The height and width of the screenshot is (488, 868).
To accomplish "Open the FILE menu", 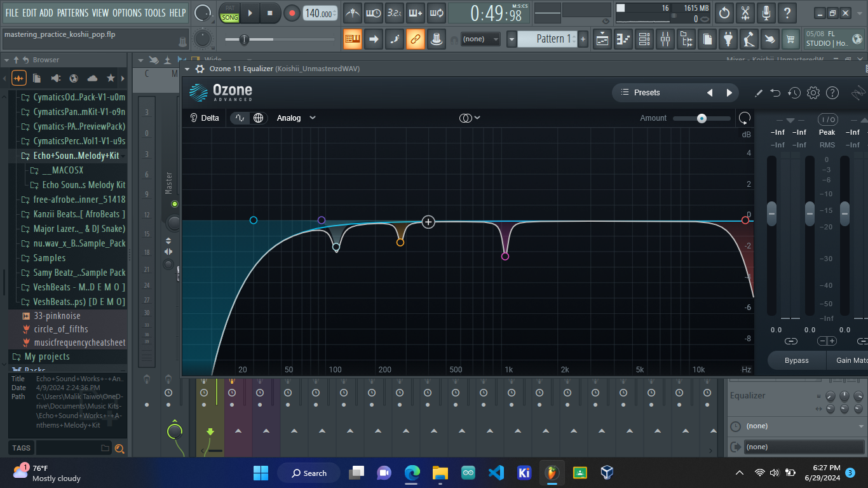I will (12, 13).
